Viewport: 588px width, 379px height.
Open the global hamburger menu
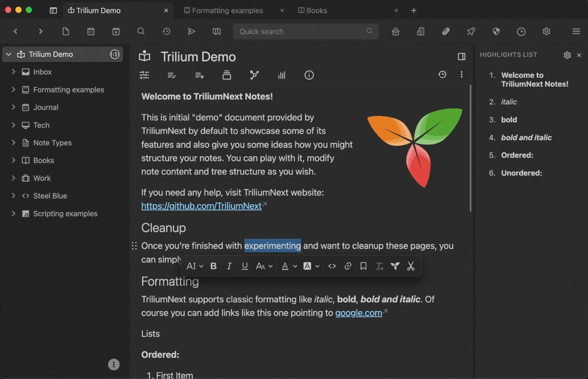coord(576,31)
